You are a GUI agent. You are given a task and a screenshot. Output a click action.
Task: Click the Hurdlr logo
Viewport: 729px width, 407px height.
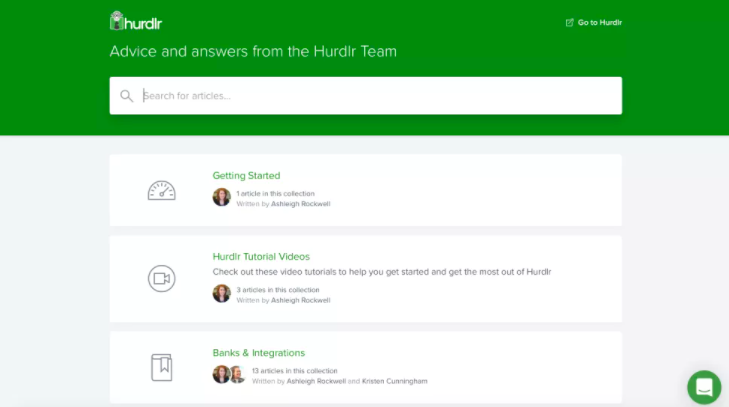(x=136, y=21)
